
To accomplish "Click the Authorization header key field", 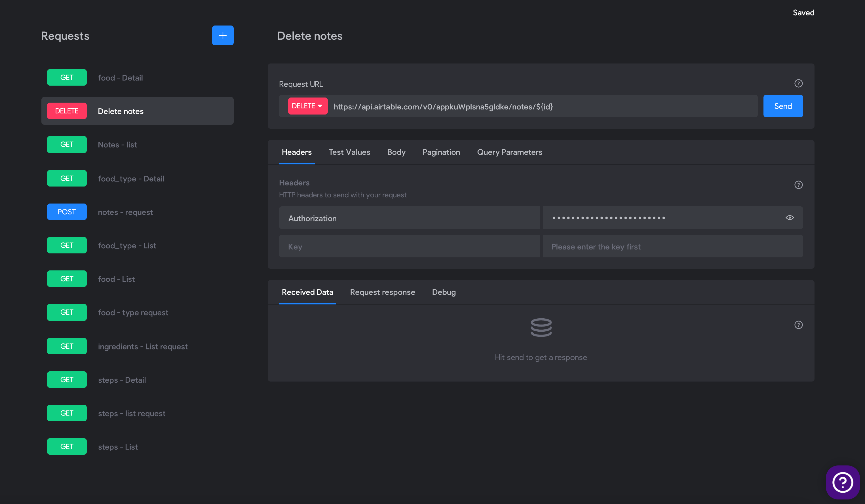I will pos(409,218).
